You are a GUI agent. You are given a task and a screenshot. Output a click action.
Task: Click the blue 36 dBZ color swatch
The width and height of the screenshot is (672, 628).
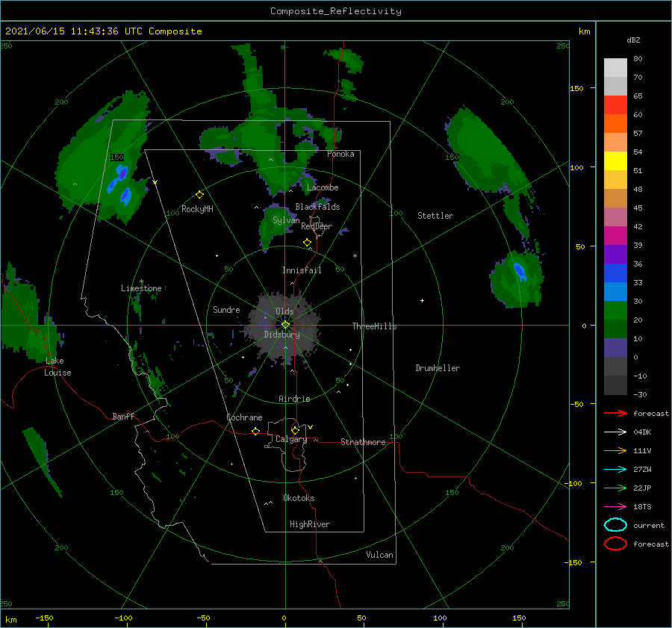pos(615,273)
